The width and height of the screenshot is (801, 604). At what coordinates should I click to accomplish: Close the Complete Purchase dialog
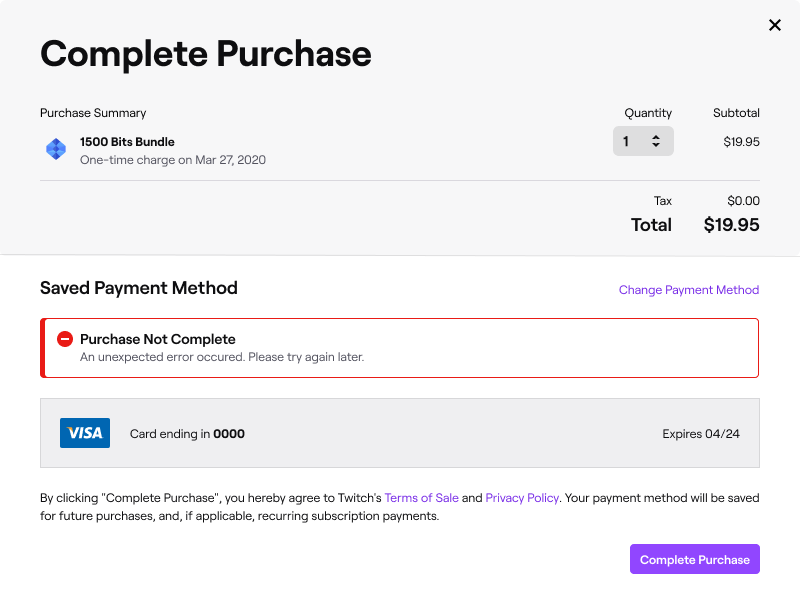774,25
